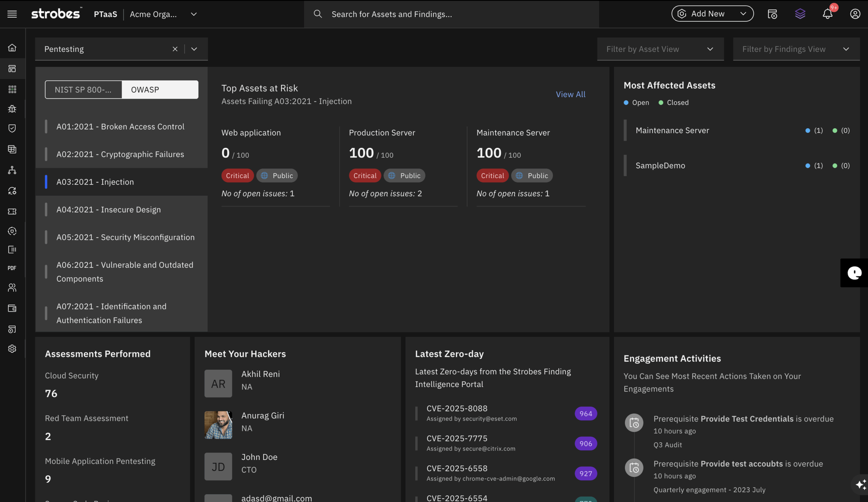Select A05:2021 - Security Misconfiguration item
868x502 pixels.
pos(125,237)
